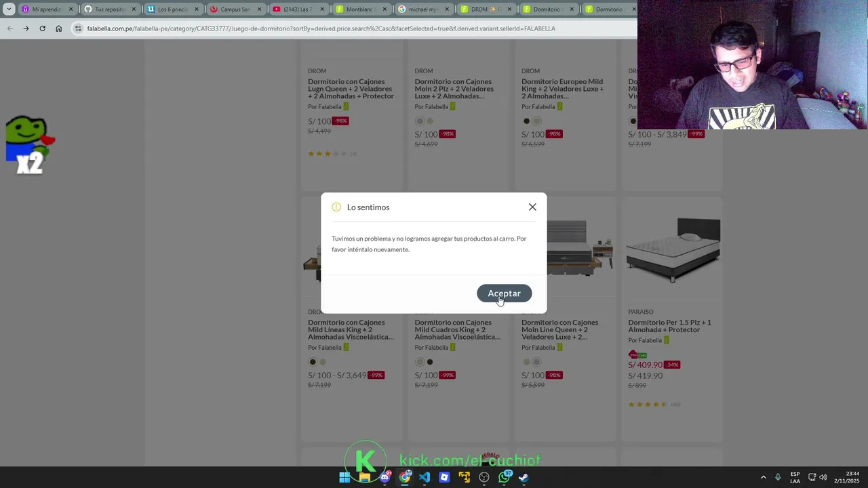Open Discord from the taskbar
Screen dimensions: 868x488
pyautogui.click(x=384, y=477)
